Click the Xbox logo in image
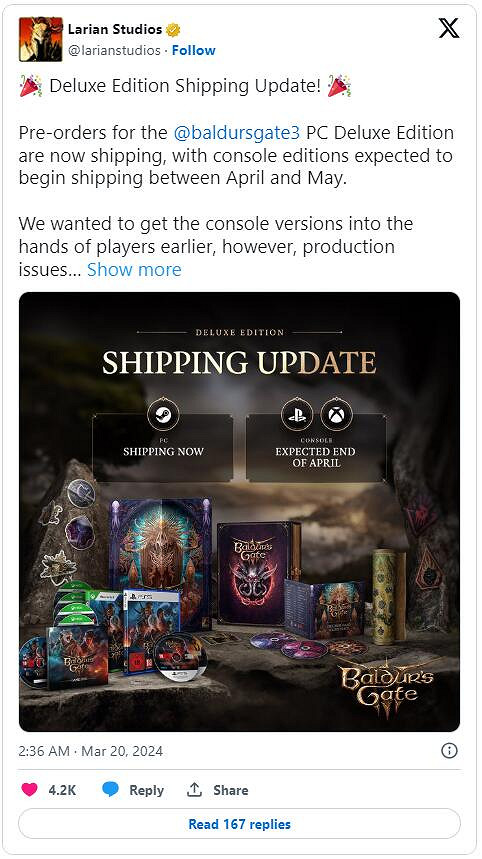This screenshot has width=482, height=859. (x=336, y=414)
